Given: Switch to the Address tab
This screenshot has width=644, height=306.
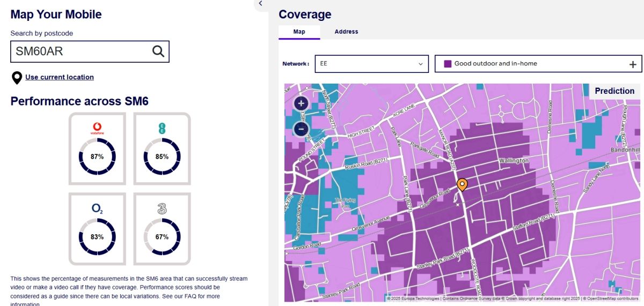Looking at the screenshot, I should 346,32.
